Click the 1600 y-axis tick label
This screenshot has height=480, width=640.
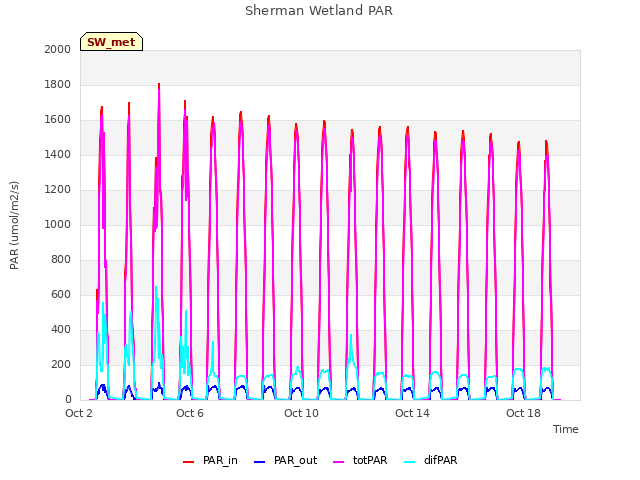click(58, 120)
